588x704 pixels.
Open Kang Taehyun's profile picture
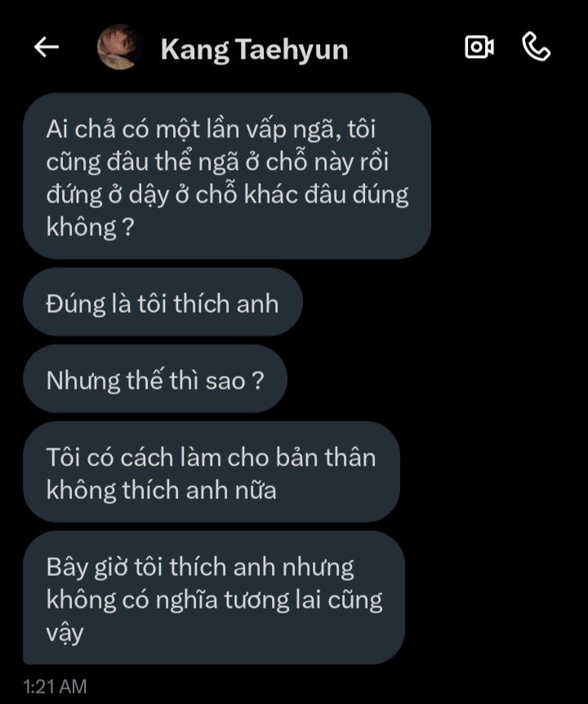coord(119,47)
